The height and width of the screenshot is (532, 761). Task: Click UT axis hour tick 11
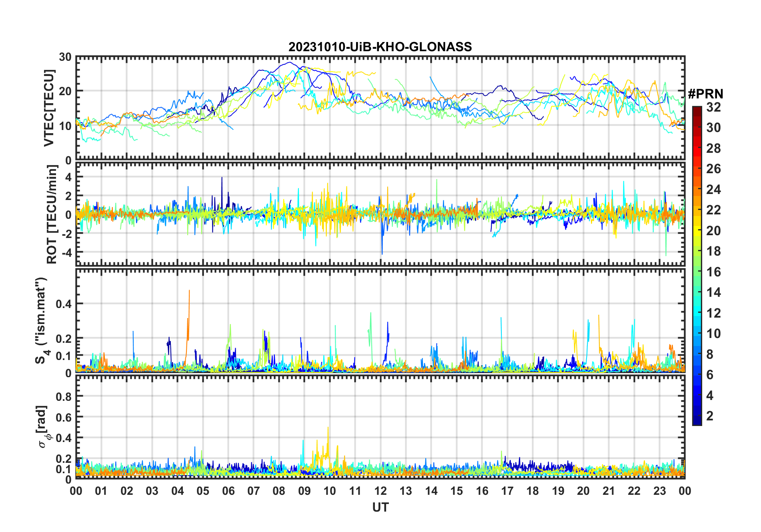(x=355, y=491)
